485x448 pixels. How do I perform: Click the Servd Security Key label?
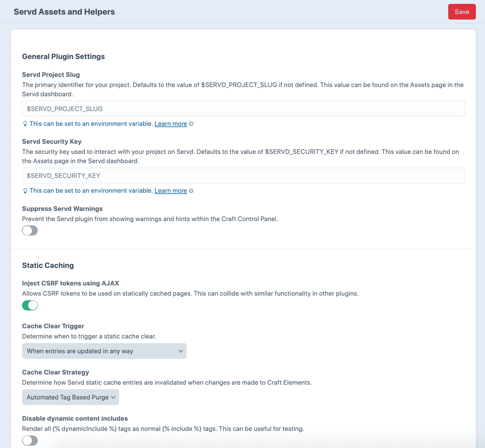(52, 142)
